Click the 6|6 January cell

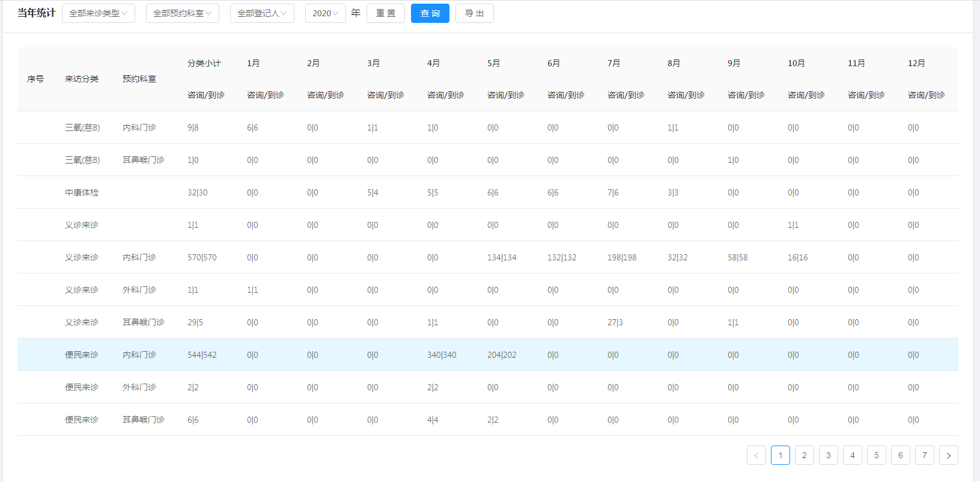(x=252, y=127)
